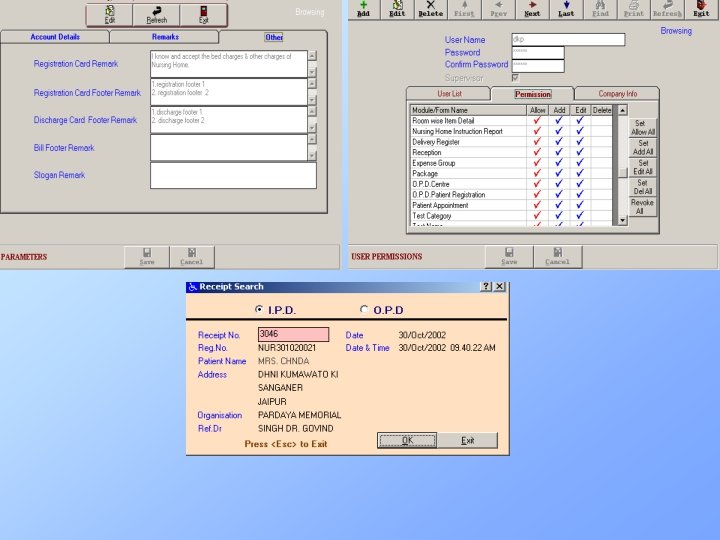Click Revoke All button
720x540 pixels.
click(x=642, y=207)
